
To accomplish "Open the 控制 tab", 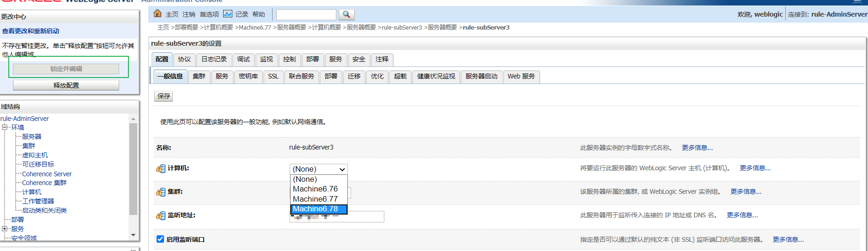I will coord(290,59).
